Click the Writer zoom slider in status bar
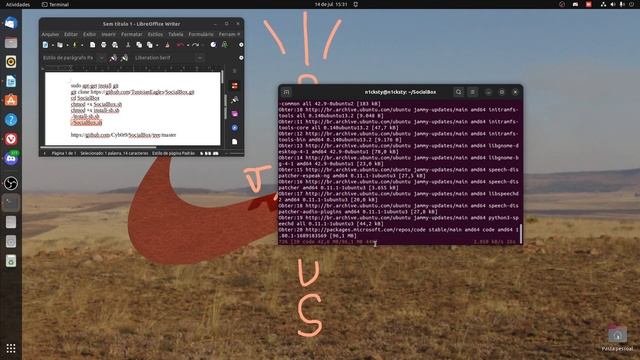The height and width of the screenshot is (360, 640). point(234,153)
